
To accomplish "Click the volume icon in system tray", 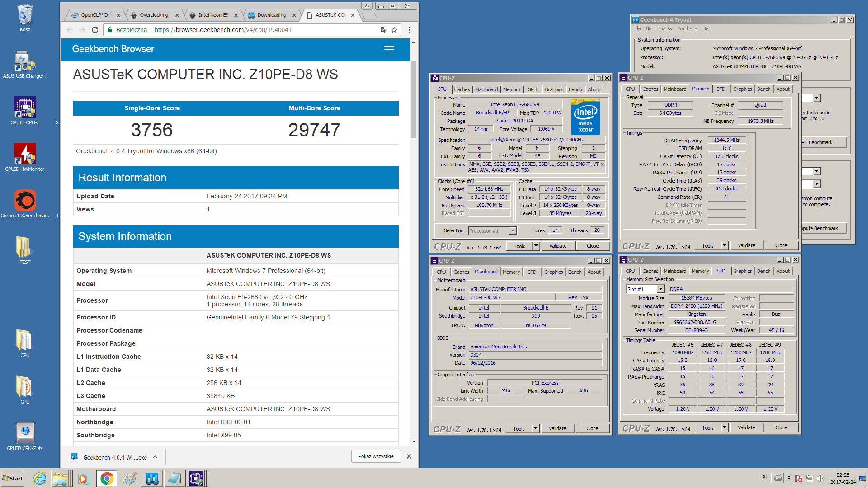I will coord(821,478).
